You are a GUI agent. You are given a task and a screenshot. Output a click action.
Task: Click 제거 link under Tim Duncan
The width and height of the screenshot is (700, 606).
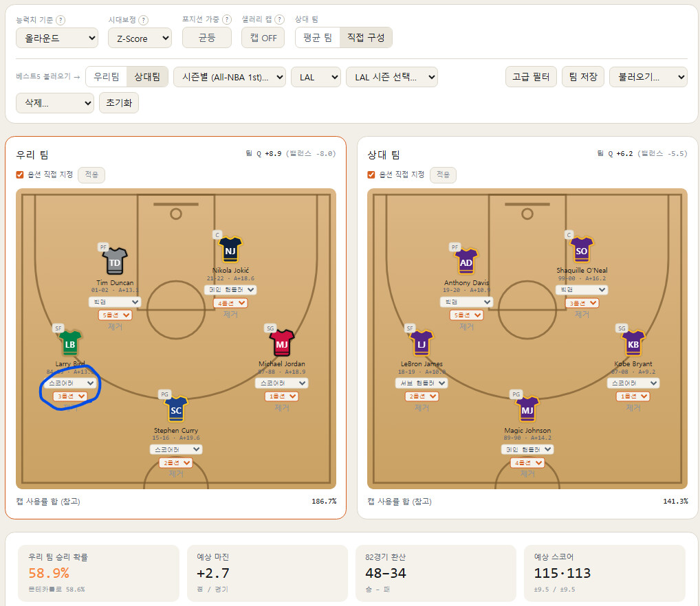coord(115,327)
